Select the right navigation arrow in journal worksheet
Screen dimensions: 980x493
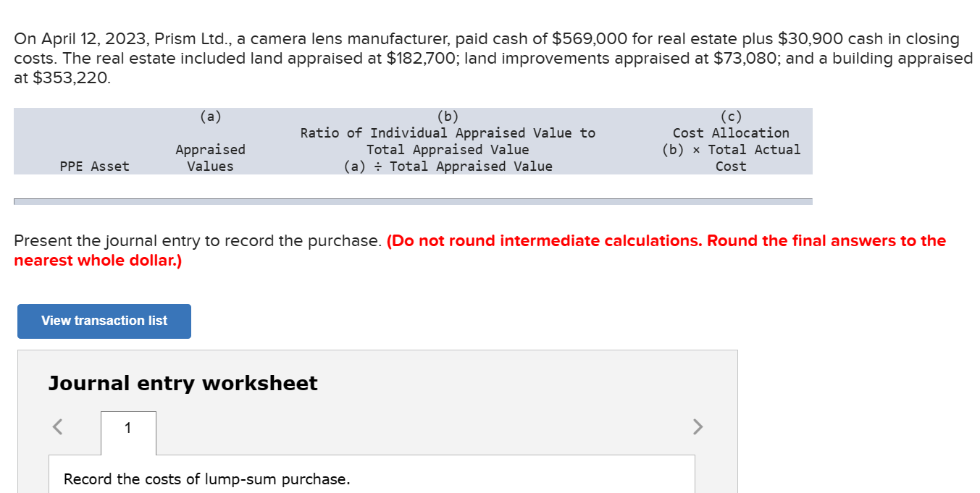(698, 427)
